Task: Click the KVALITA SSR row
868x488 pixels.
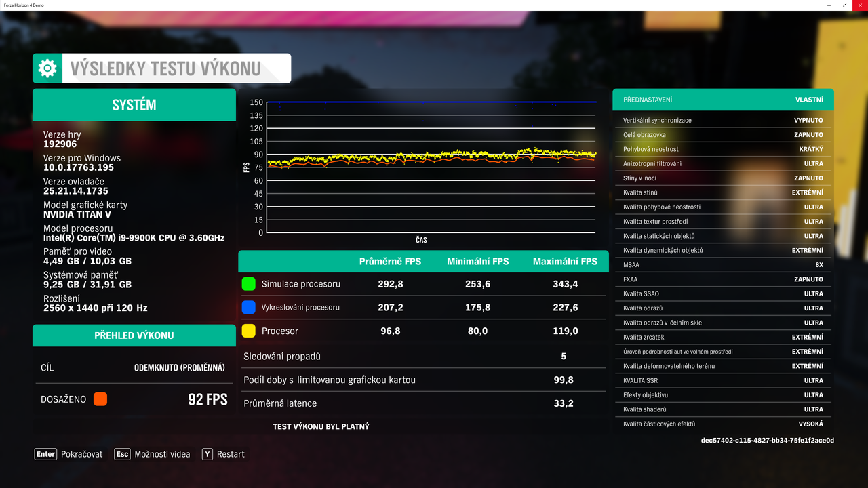Action: (x=723, y=380)
